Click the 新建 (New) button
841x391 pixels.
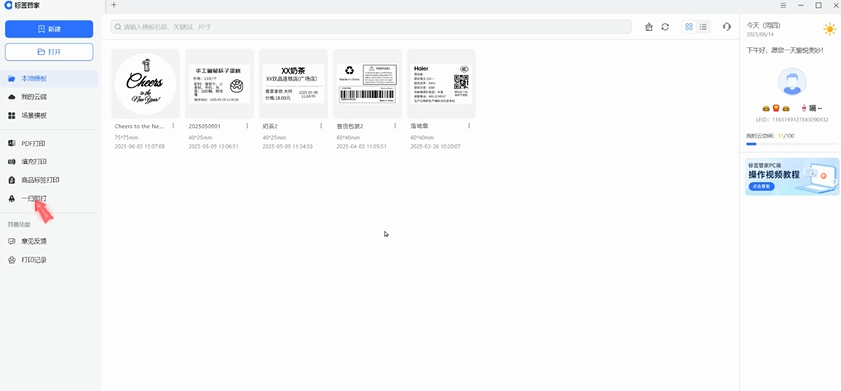click(49, 29)
